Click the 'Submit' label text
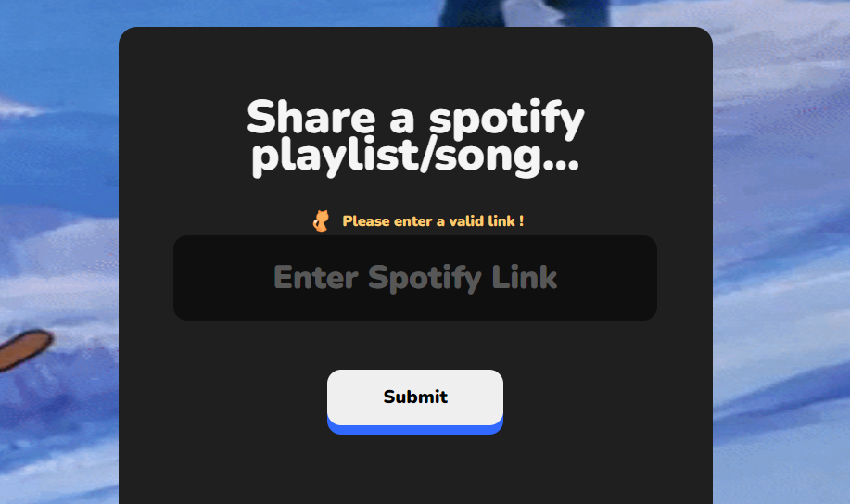Screen dimensions: 850x504 (x=415, y=397)
